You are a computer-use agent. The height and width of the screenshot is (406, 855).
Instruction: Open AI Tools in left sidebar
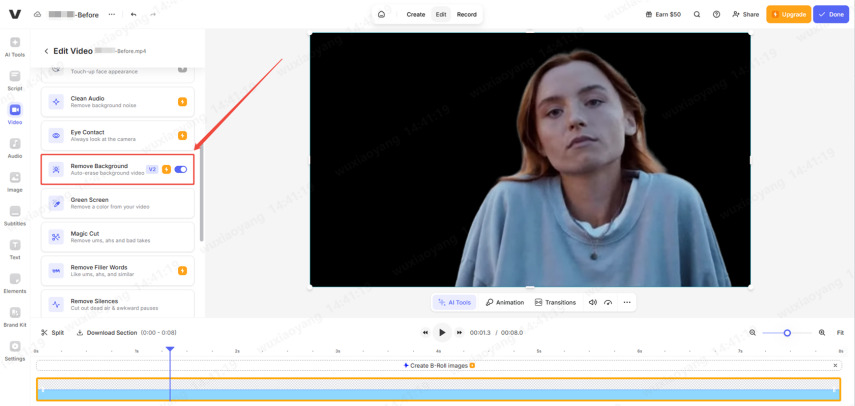coord(15,47)
